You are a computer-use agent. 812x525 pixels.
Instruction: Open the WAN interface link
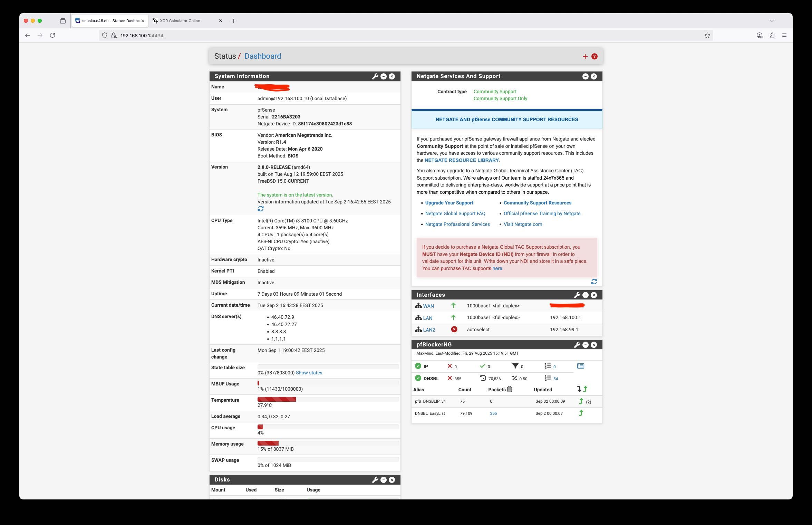click(x=428, y=306)
